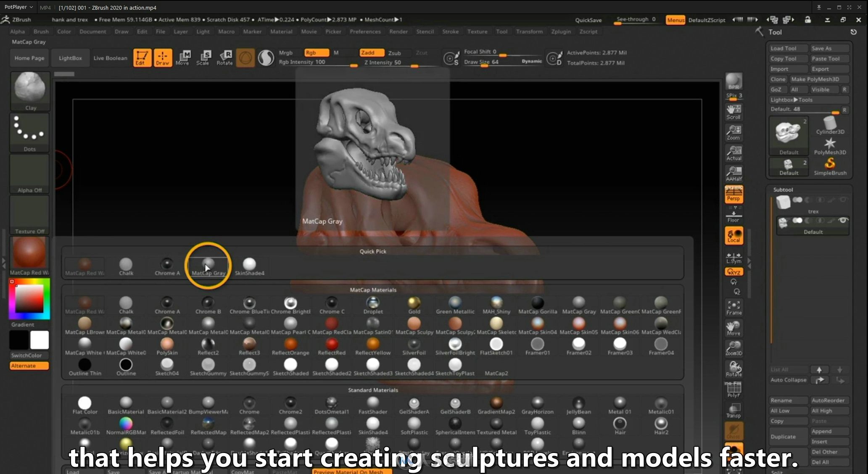Viewport: 868px width, 474px height.
Task: Click the Frame icon
Action: point(733,307)
